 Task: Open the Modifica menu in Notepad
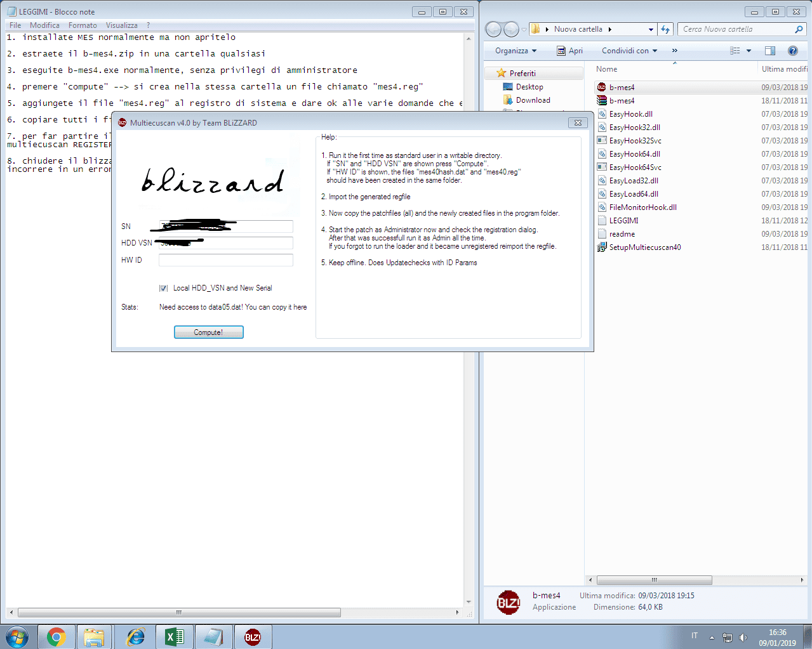pos(44,25)
